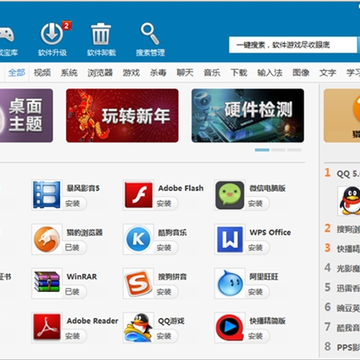Click the 暴风影音5 app icon
Viewport: 360px width, 360px height.
tap(47, 195)
